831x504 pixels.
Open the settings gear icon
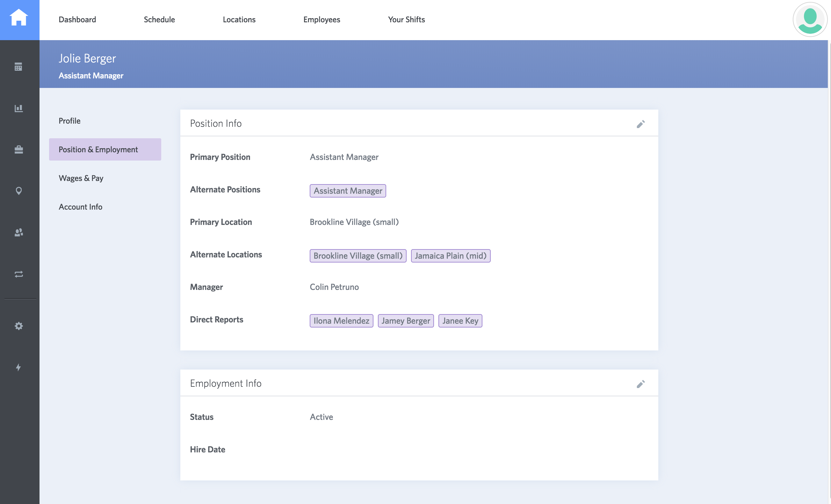click(18, 326)
